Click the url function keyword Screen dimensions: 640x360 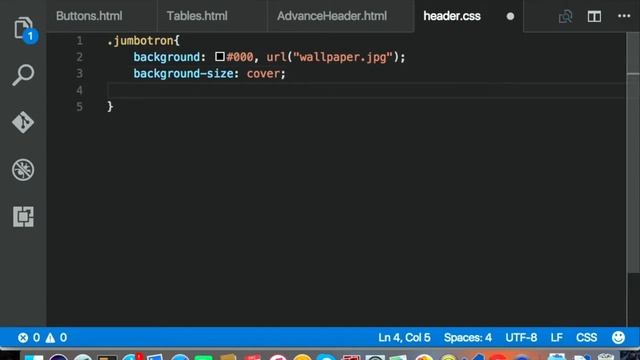pos(276,57)
